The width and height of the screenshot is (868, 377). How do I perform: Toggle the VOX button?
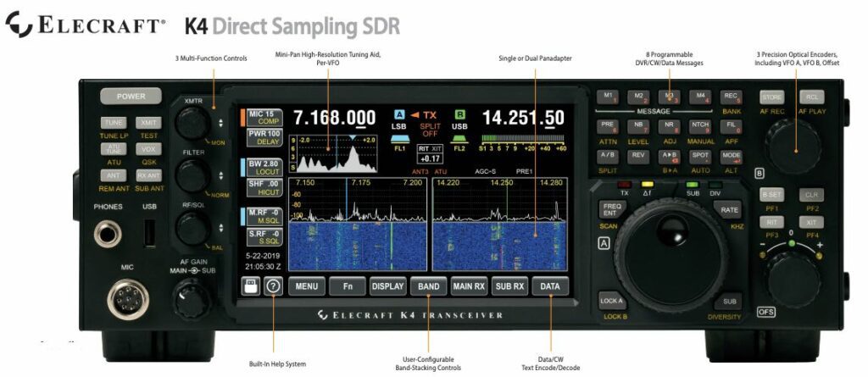click(x=148, y=149)
